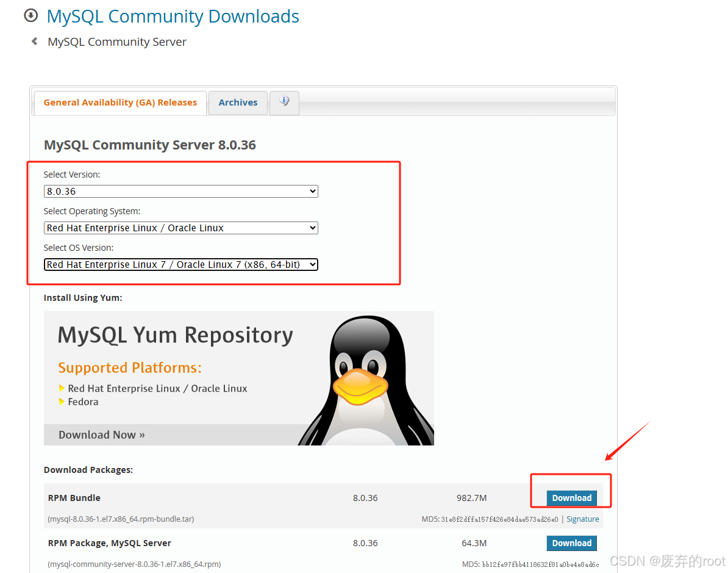Click the Install Using Yum label
Image resolution: width=728 pixels, height=573 pixels.
[x=83, y=297]
